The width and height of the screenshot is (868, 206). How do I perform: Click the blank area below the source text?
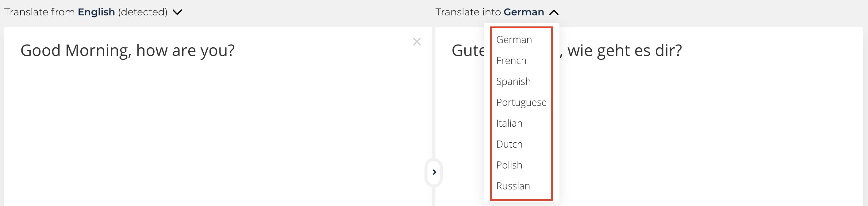216,128
